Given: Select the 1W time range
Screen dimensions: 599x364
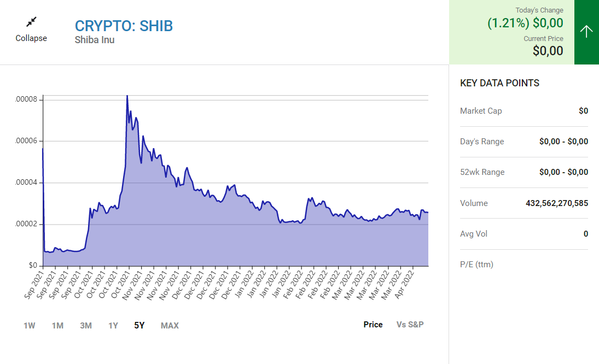Looking at the screenshot, I should 30,325.
